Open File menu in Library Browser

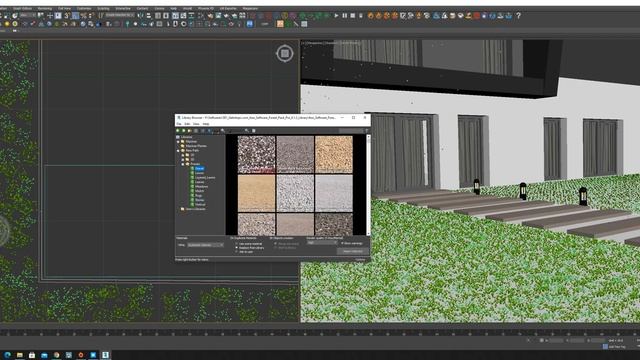179,124
